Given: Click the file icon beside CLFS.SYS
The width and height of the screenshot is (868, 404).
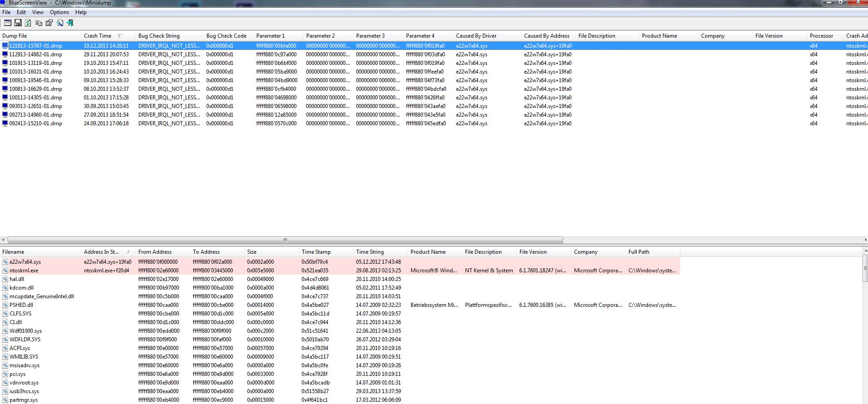Looking at the screenshot, I should click(x=5, y=314).
